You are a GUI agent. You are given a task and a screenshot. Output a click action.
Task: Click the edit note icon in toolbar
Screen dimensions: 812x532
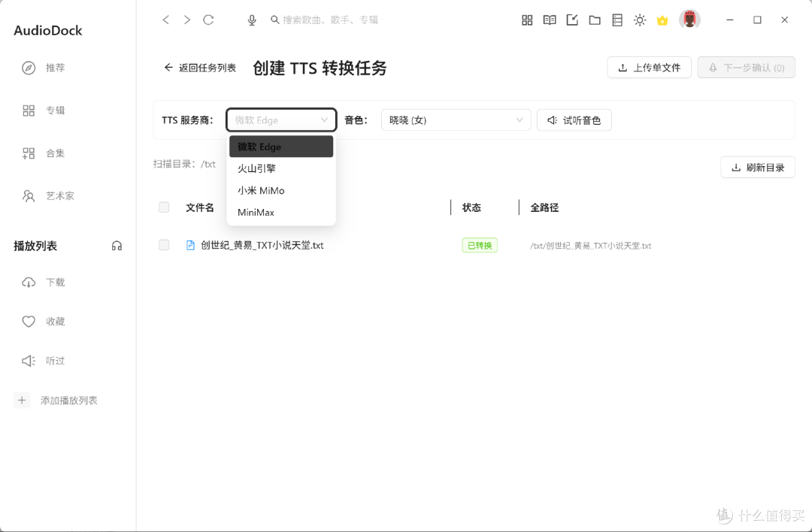[572, 20]
